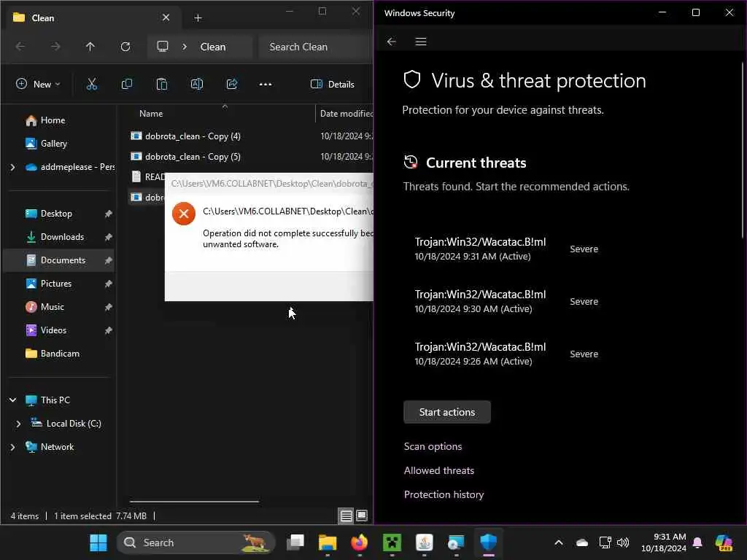Open the Windows Security hamburger menu
The image size is (747, 560).
click(421, 42)
